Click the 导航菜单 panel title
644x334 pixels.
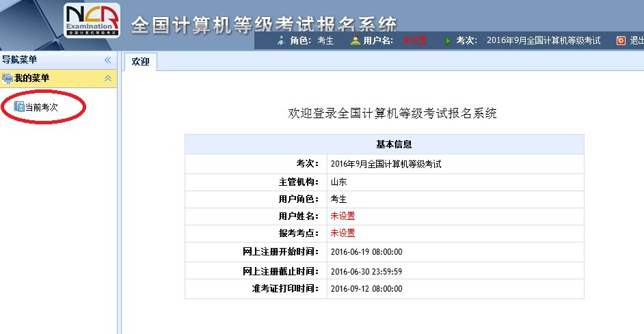point(19,59)
